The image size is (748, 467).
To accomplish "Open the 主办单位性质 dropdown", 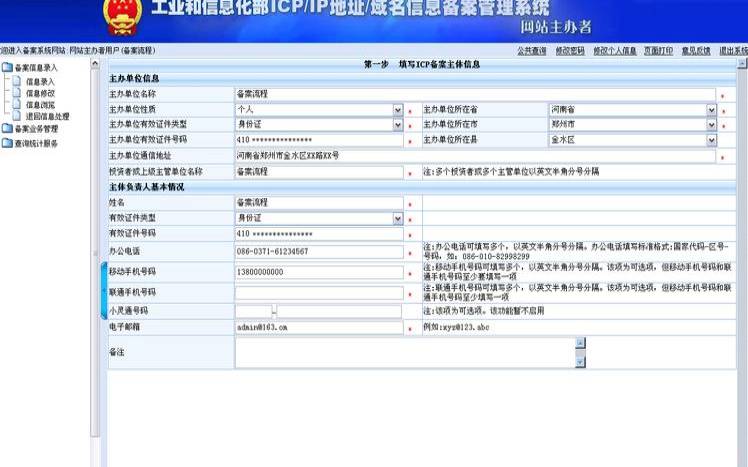I will point(397,109).
